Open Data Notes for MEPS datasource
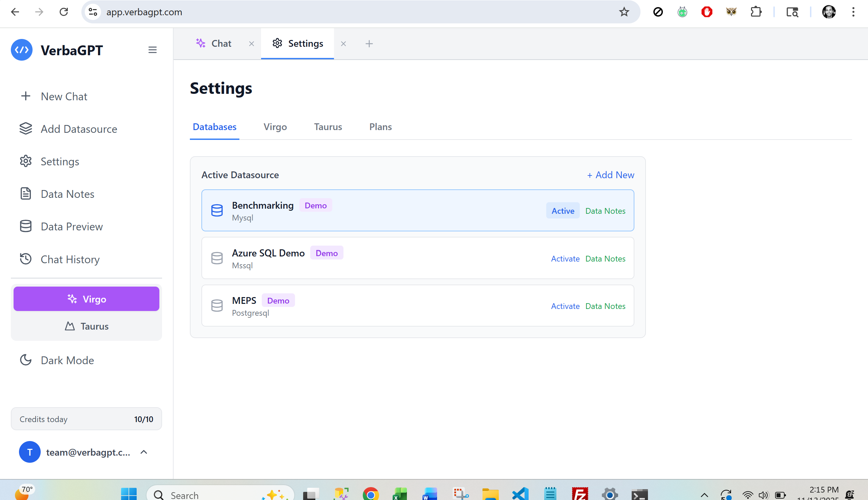 pyautogui.click(x=605, y=306)
